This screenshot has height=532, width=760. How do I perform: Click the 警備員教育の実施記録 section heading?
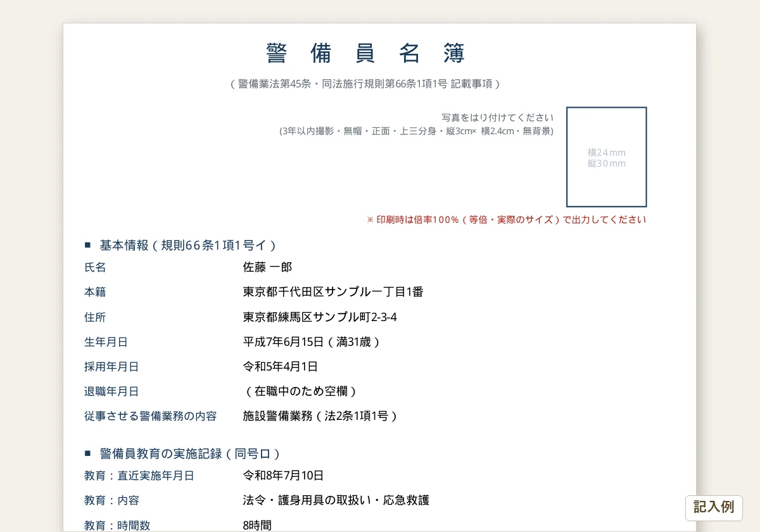[182, 453]
